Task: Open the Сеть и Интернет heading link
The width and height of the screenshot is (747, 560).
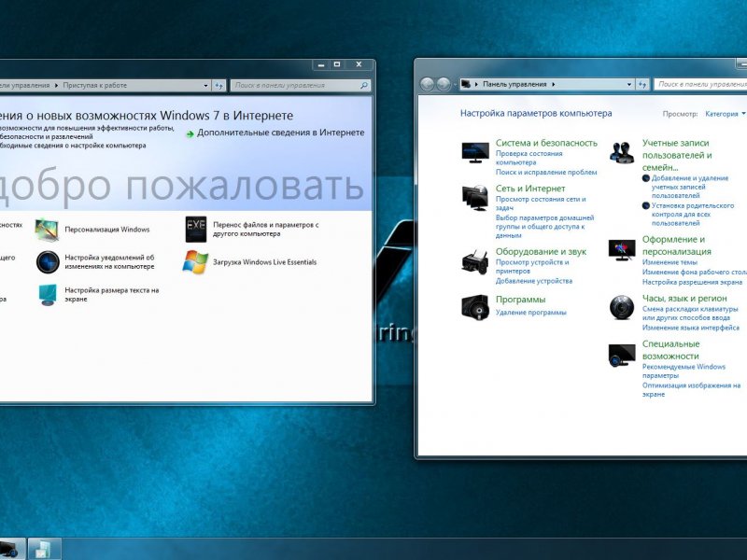Action: tap(530, 189)
